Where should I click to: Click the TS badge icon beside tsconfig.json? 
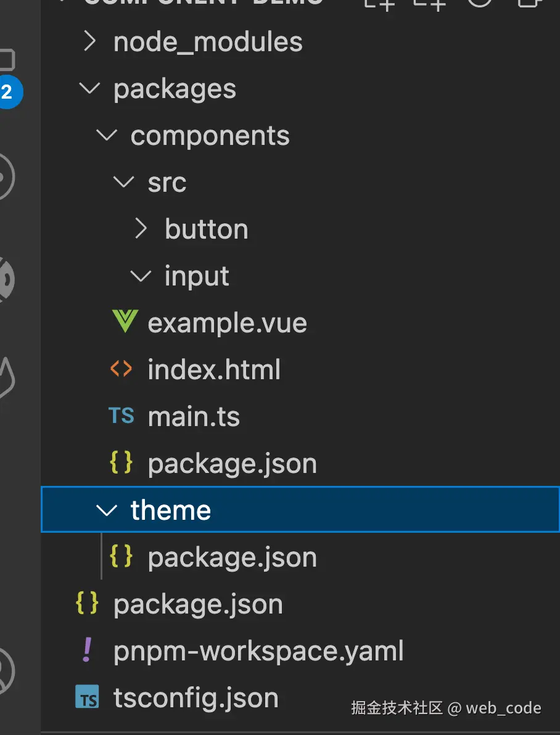(x=88, y=698)
